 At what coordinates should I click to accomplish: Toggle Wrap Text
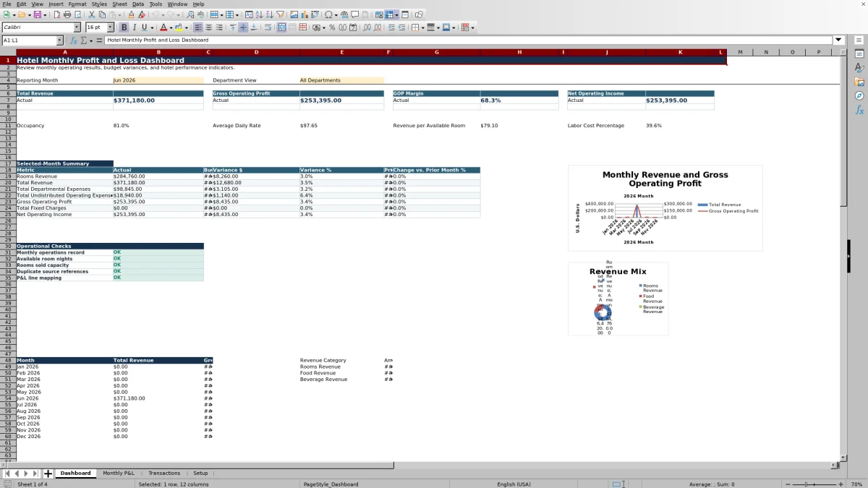[268, 27]
